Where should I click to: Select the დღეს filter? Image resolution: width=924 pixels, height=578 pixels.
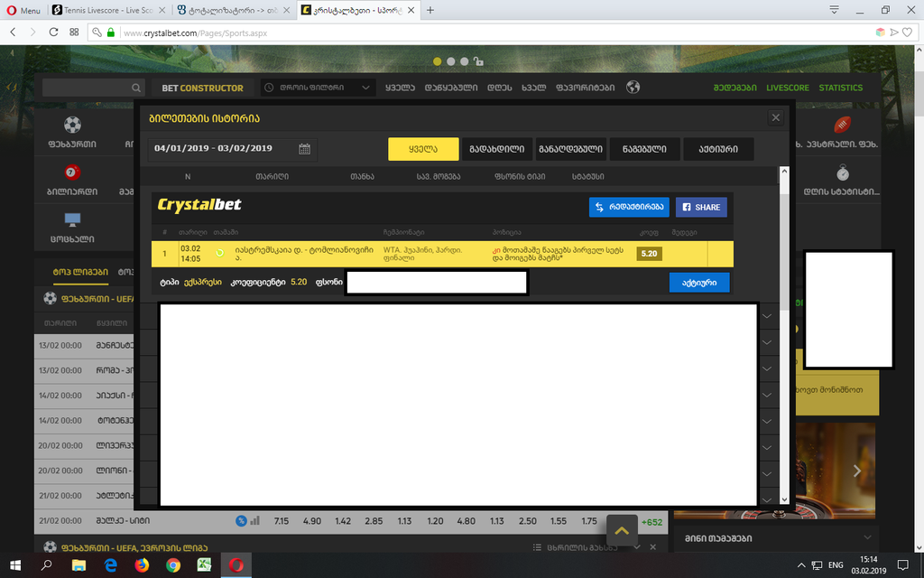click(x=500, y=88)
